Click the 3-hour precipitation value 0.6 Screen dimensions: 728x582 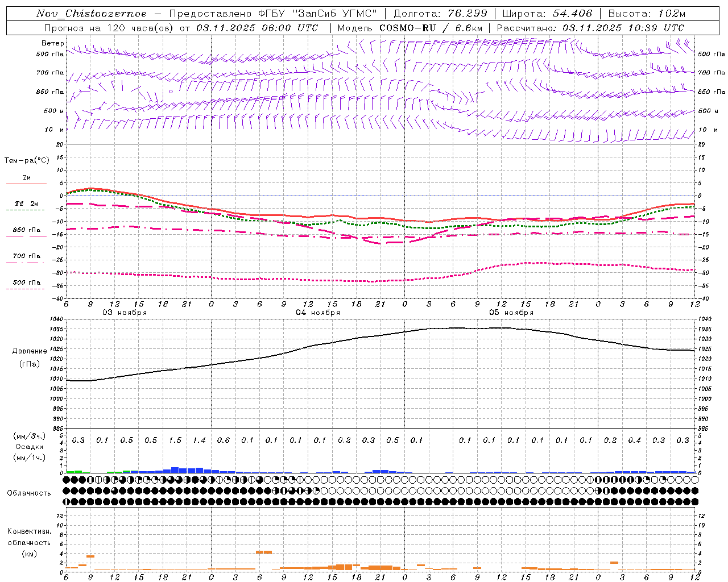click(224, 440)
